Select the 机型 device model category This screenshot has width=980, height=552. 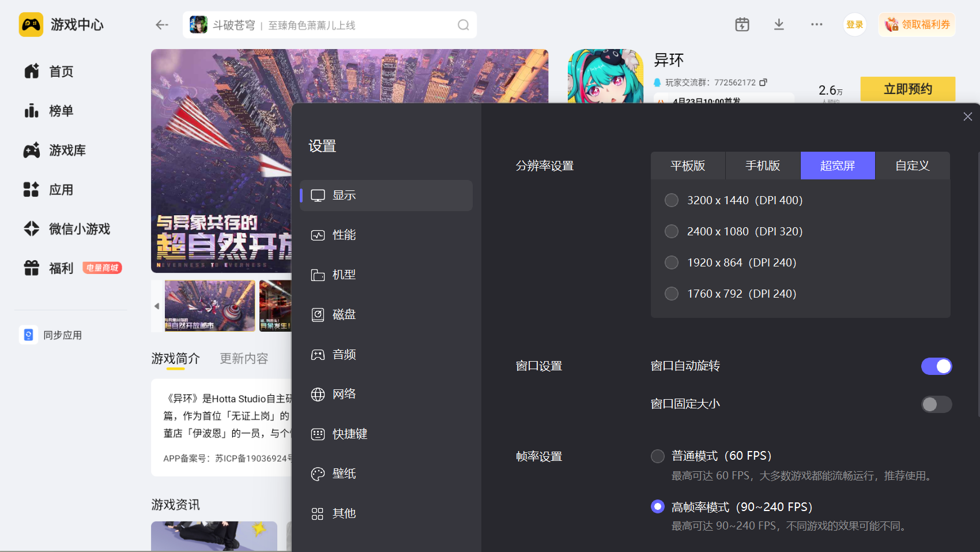[x=386, y=275]
